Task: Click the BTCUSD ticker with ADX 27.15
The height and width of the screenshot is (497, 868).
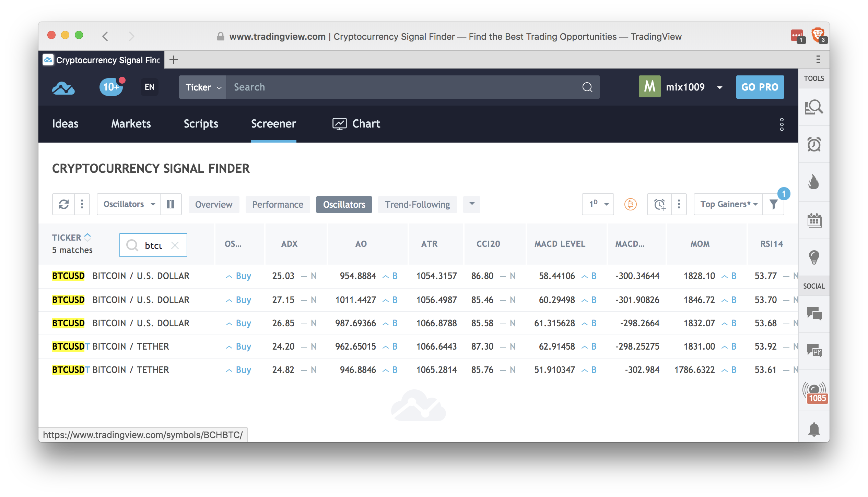Action: (68, 300)
